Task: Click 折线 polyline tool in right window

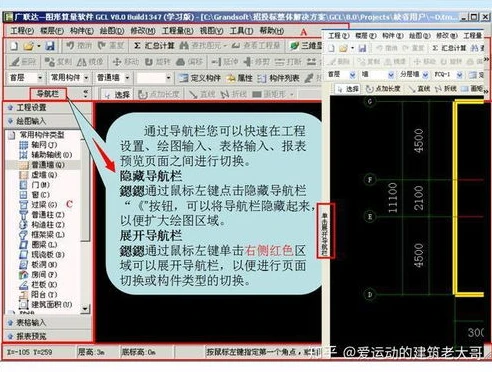Action: pyautogui.click(x=446, y=89)
